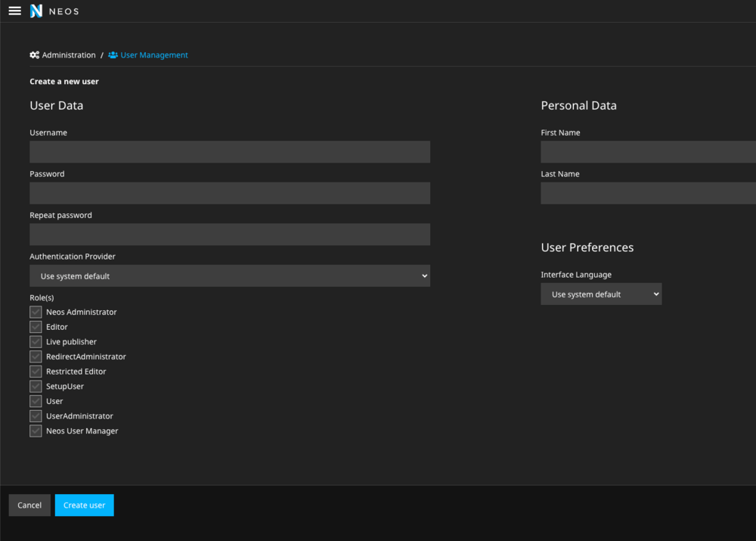The height and width of the screenshot is (541, 756).
Task: Toggle RedirectAdministrator role checkbox
Action: point(36,356)
